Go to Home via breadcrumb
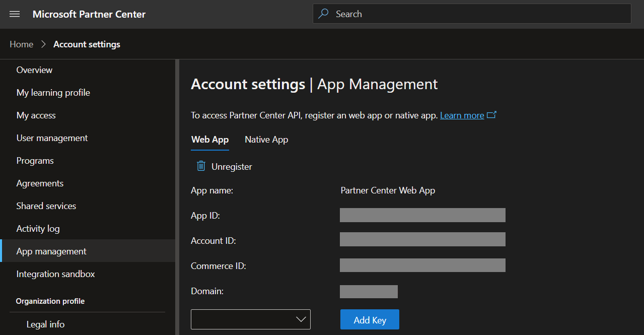Viewport: 644px width, 335px height. 22,44
